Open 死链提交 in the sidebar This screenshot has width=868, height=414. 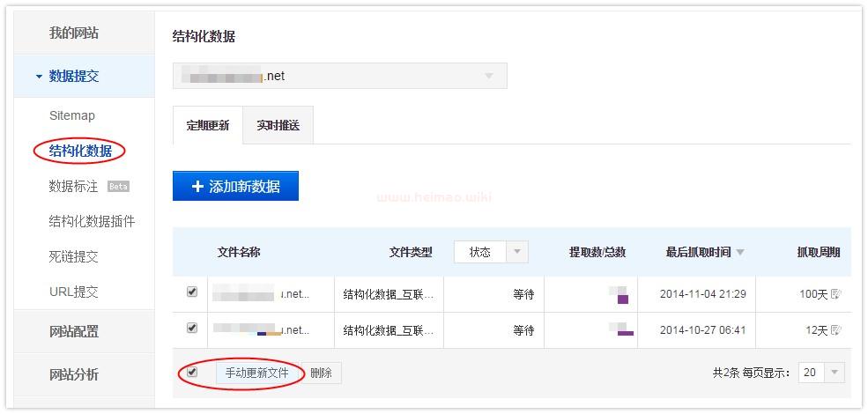[x=74, y=257]
